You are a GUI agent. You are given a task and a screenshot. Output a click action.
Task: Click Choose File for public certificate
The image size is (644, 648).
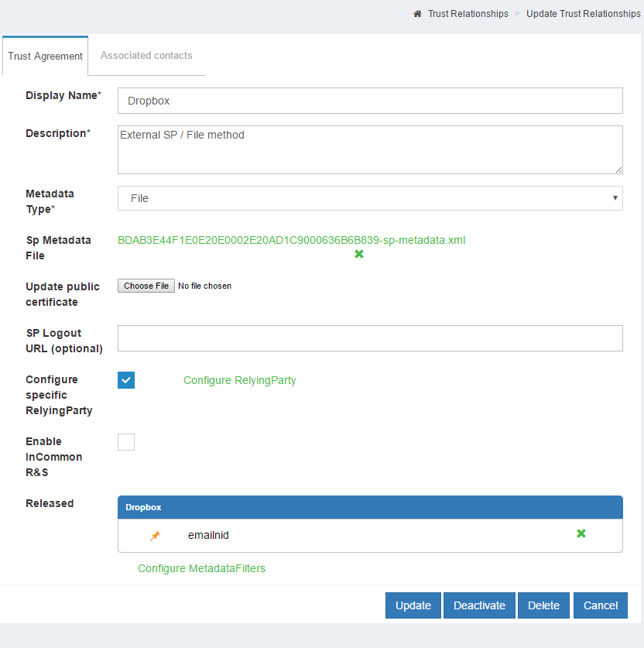coord(146,286)
